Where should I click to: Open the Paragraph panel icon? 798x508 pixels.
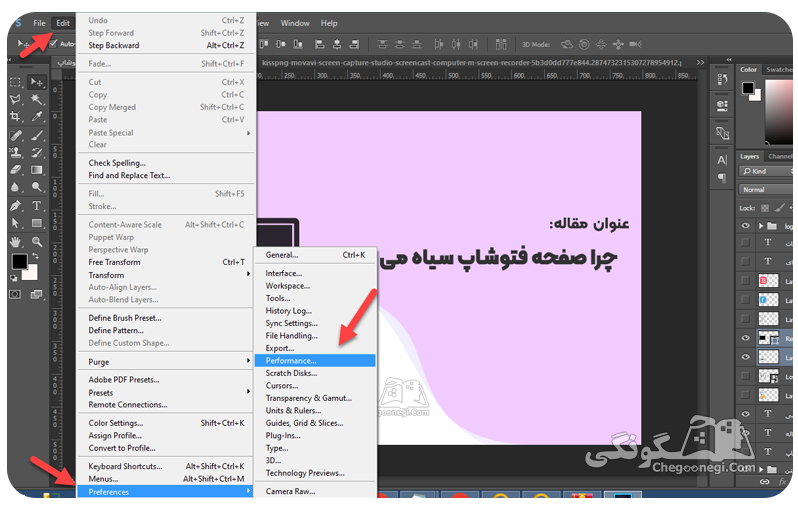tap(722, 178)
